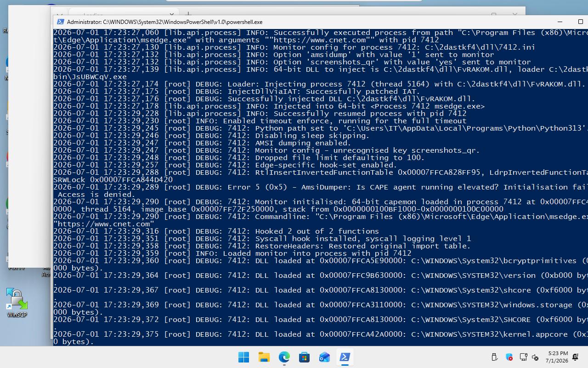This screenshot has height=368, width=588.
Task: Click the "windows.storage" DLL loaded line
Action: tap(321, 305)
